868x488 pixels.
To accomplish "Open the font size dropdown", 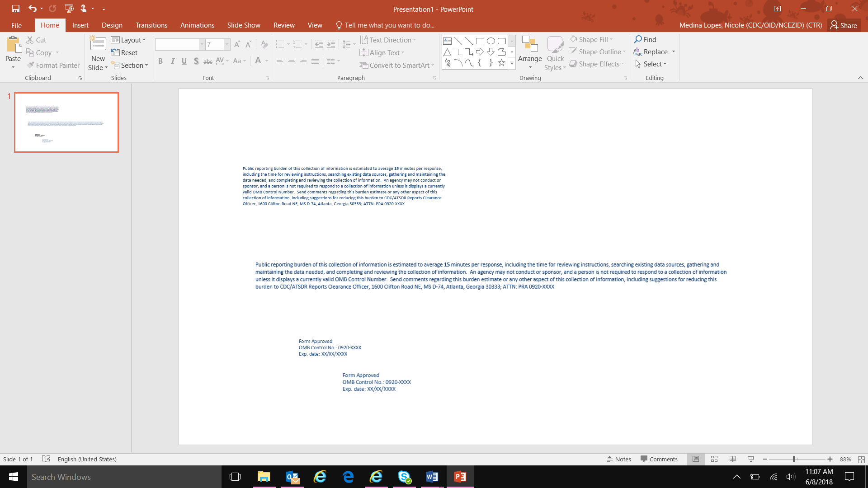I will click(227, 44).
